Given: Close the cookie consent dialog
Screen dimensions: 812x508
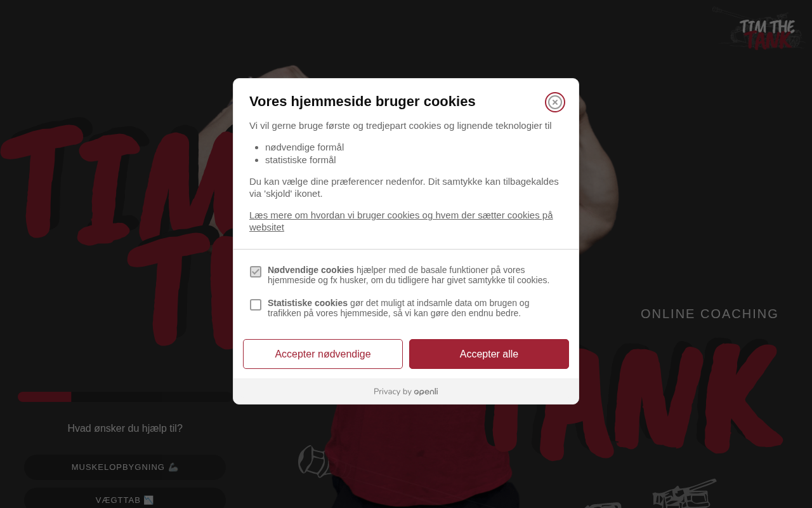Looking at the screenshot, I should (555, 102).
